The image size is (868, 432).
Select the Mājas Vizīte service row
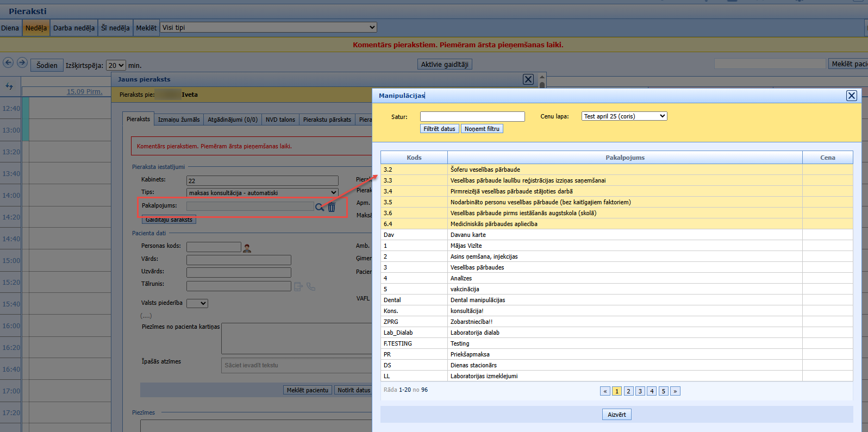coord(617,246)
